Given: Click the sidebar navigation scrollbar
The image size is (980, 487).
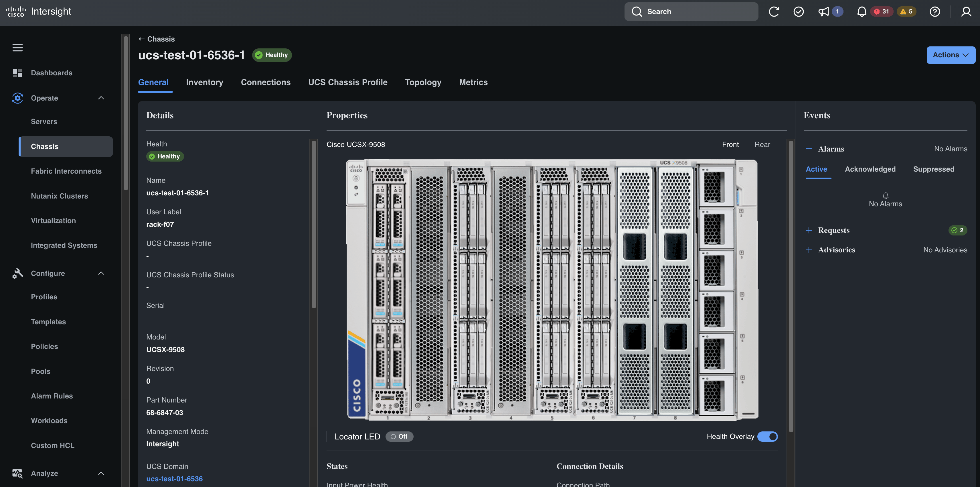Looking at the screenshot, I should click(x=126, y=113).
